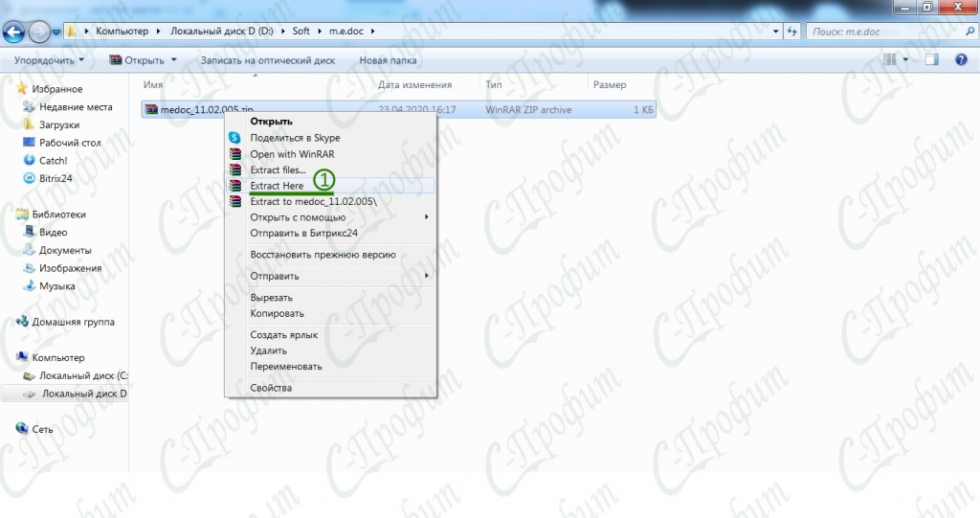The image size is (980, 518).
Task: Choose Удалить in context menu
Action: (x=268, y=350)
